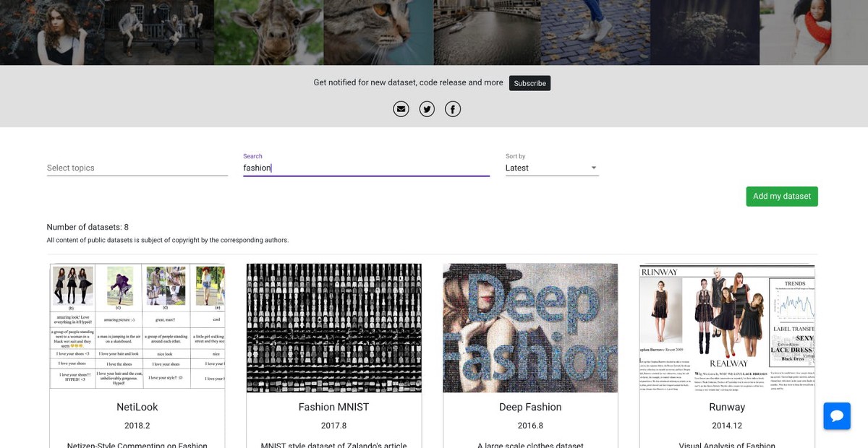This screenshot has height=448, width=868.
Task: Focus the Search field containing fashion
Action: (366, 168)
